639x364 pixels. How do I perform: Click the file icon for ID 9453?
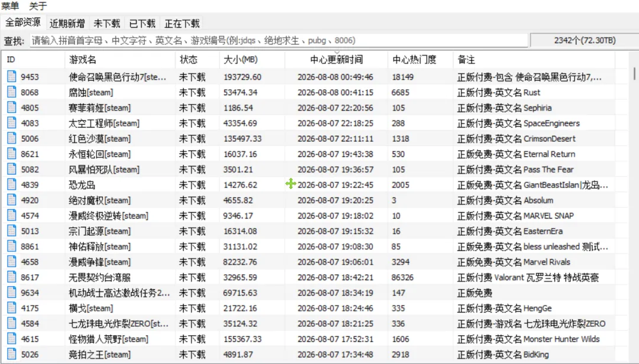pyautogui.click(x=11, y=77)
